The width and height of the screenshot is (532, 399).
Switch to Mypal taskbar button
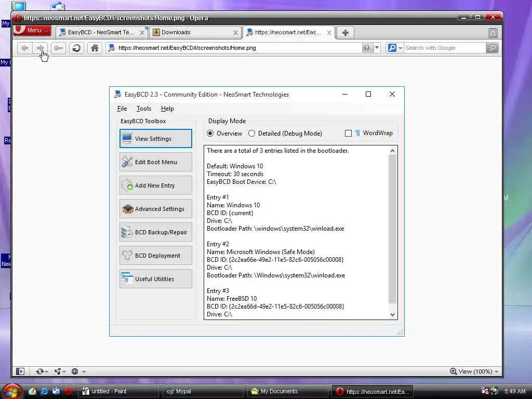(203, 392)
